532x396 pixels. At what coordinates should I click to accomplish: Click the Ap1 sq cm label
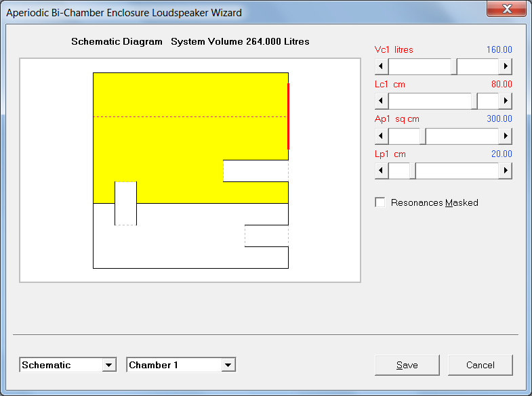[x=397, y=119]
